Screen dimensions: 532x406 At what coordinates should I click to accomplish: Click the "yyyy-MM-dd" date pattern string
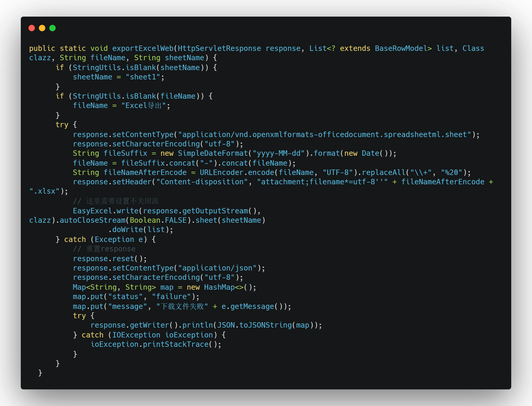[x=278, y=153]
